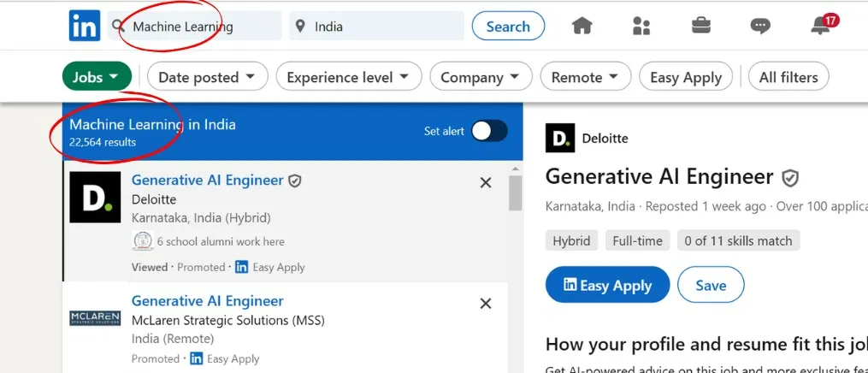Open the Date posted filter dropdown

tap(206, 77)
